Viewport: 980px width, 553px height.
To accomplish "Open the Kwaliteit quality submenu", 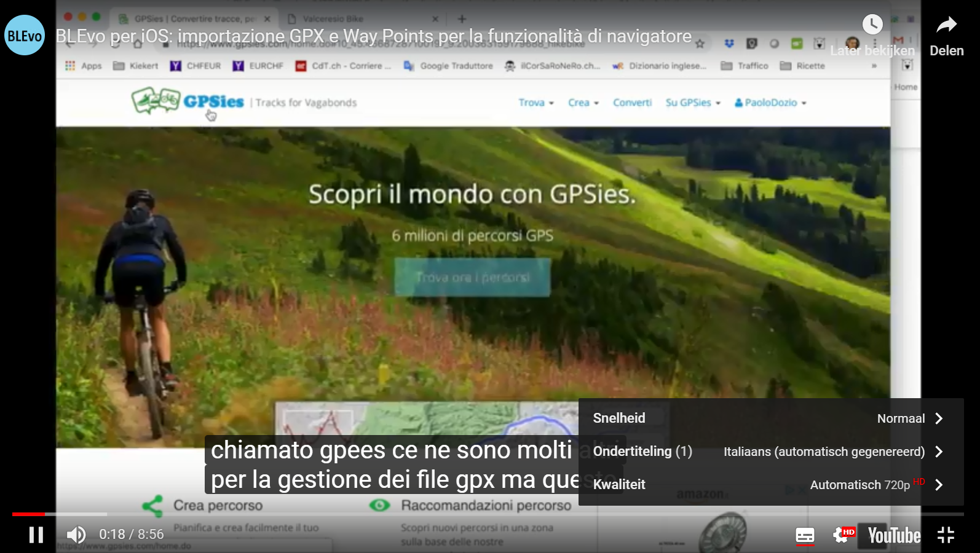I will tap(771, 485).
